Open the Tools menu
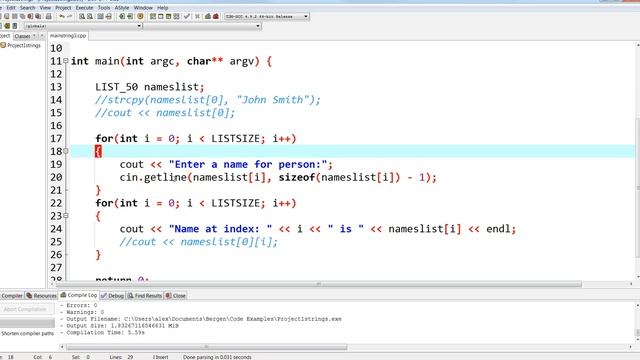This screenshot has width=640, height=360. tap(104, 8)
